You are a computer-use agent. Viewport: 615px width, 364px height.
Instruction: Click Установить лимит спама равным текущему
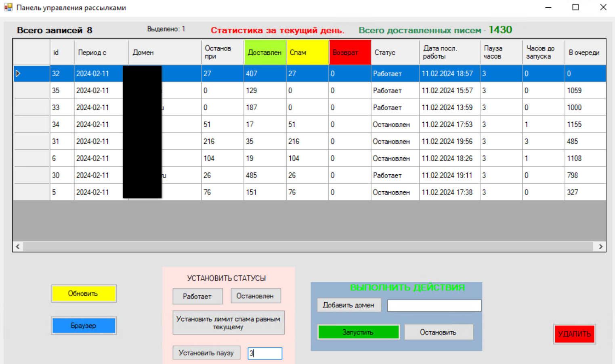pos(229,322)
